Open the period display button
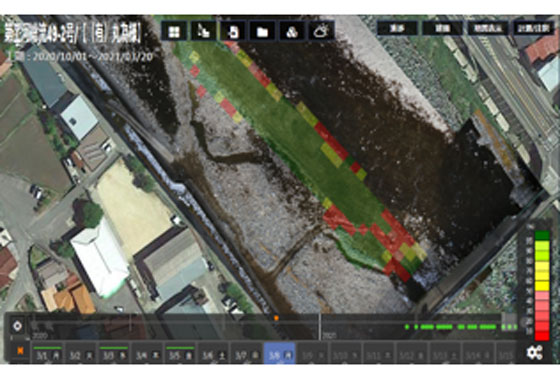Image resolution: width=560 pixels, height=379 pixels. [488, 28]
